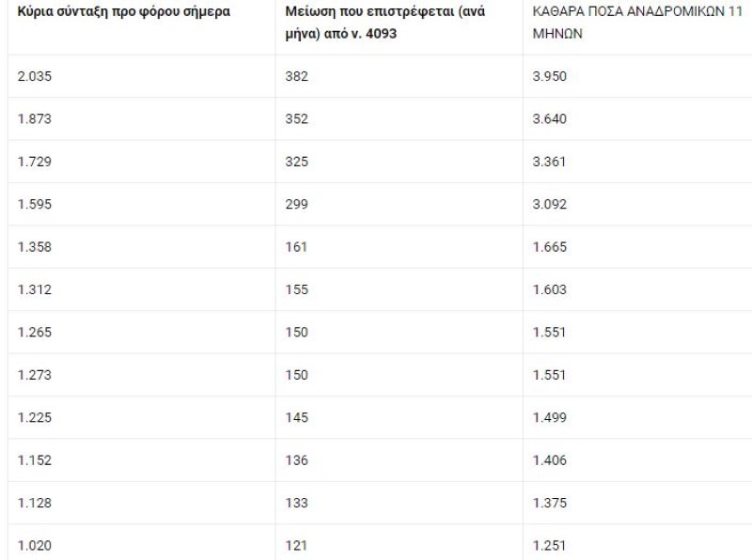The width and height of the screenshot is (752, 560).
Task: Select the net amount cell 1.603
Action: [549, 289]
